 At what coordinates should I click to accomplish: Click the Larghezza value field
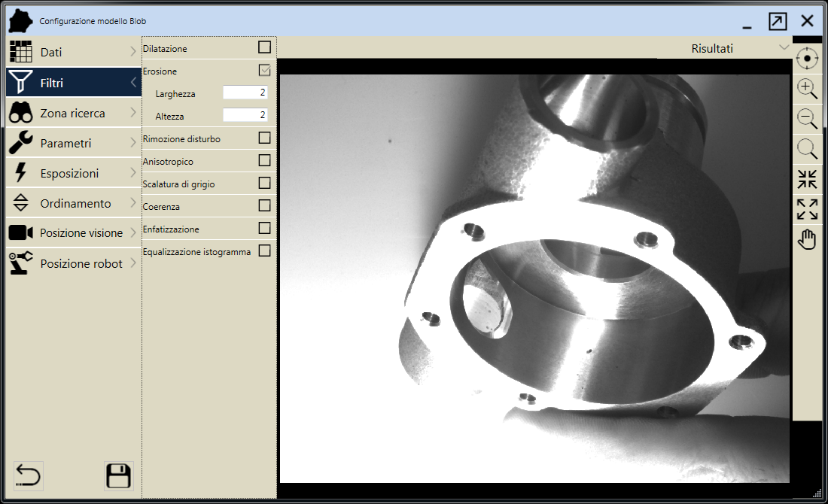[x=245, y=93]
